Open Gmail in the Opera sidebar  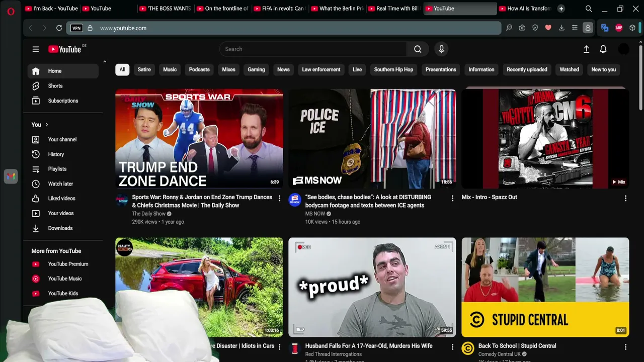[x=11, y=176]
